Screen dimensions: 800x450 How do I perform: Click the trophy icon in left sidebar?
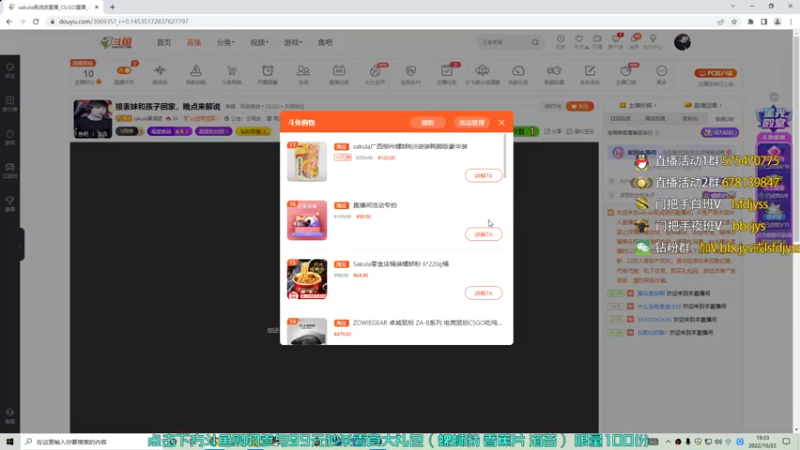[10, 203]
